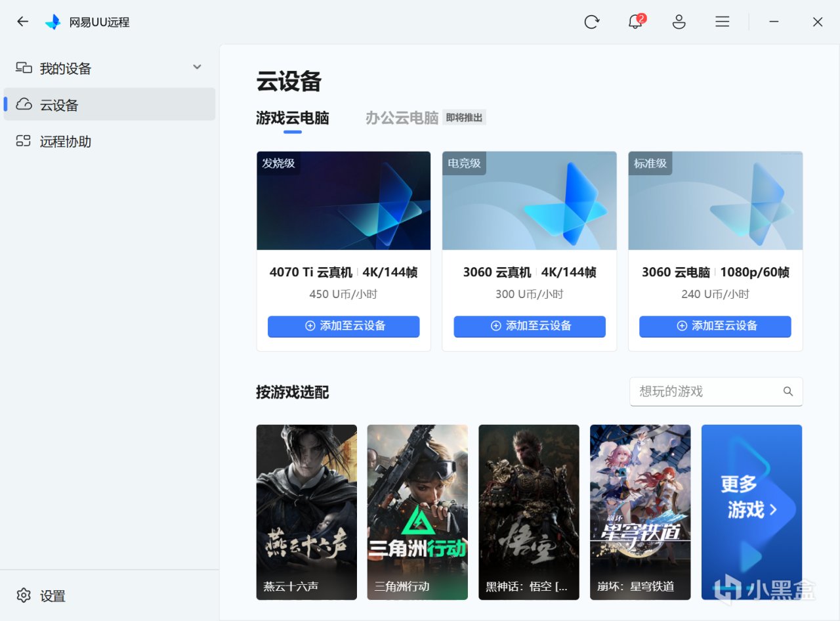Open the 燕云十六声 game card
This screenshot has height=621, width=840.
click(306, 512)
